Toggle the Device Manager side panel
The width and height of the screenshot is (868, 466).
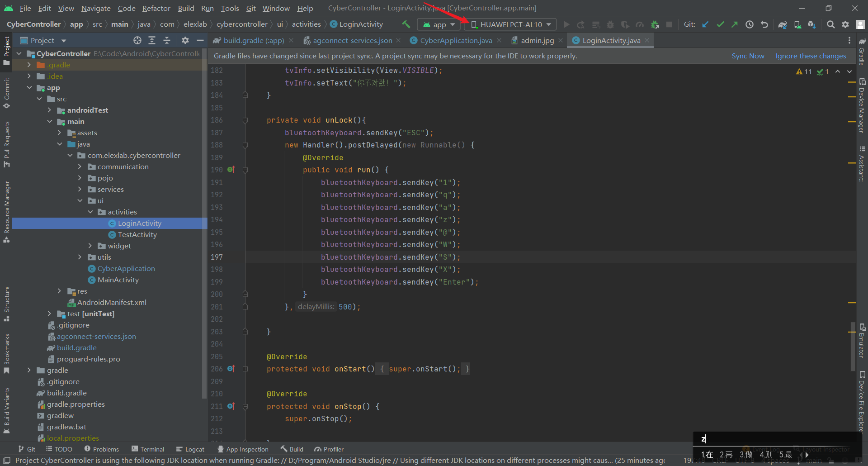pos(862,106)
